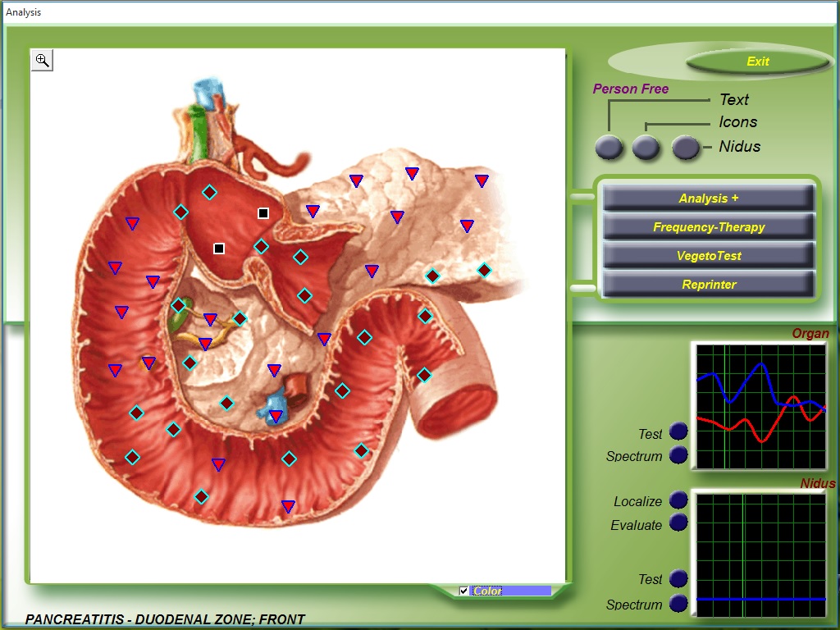
Task: Click the Nidus Test round button
Action: [x=678, y=578]
